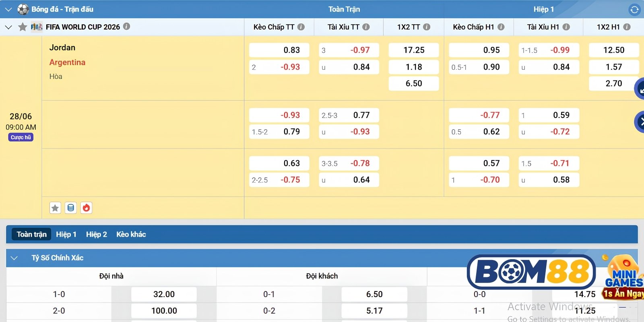Open info icon beside FIFA WORLD CUP 2026
644x322 pixels.
point(126,27)
